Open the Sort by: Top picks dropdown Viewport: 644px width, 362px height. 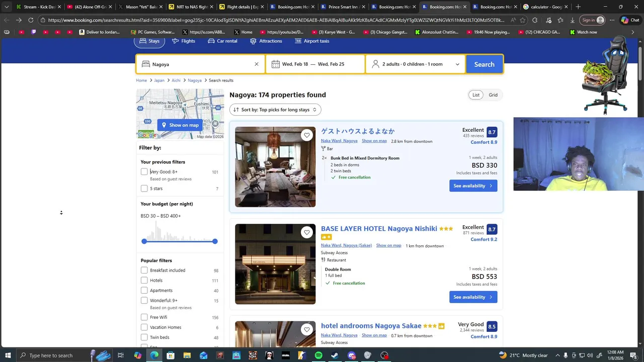[x=275, y=110]
